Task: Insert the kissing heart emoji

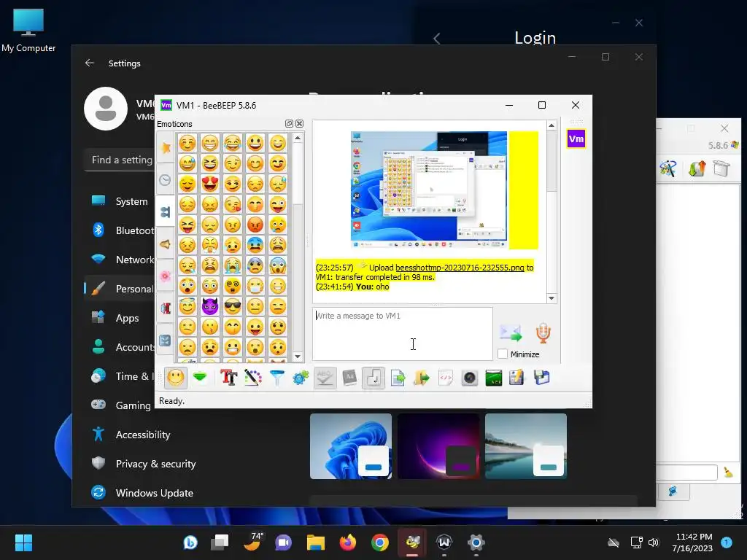Action: coord(233,204)
